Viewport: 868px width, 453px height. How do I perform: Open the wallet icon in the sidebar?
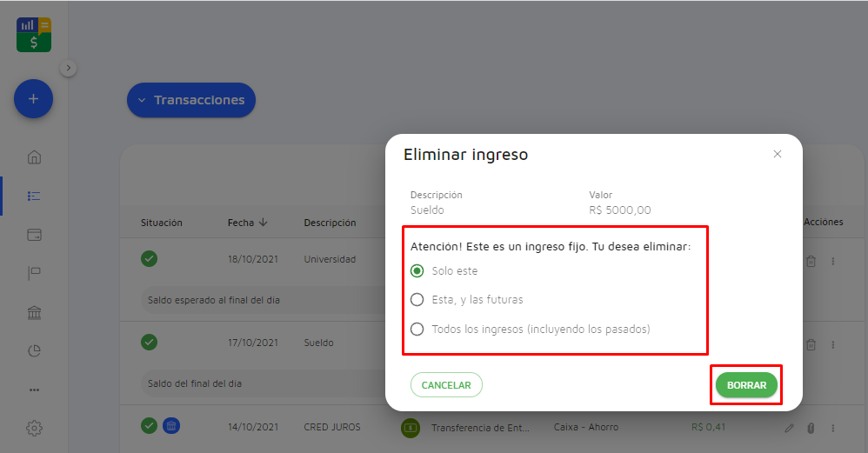34,235
